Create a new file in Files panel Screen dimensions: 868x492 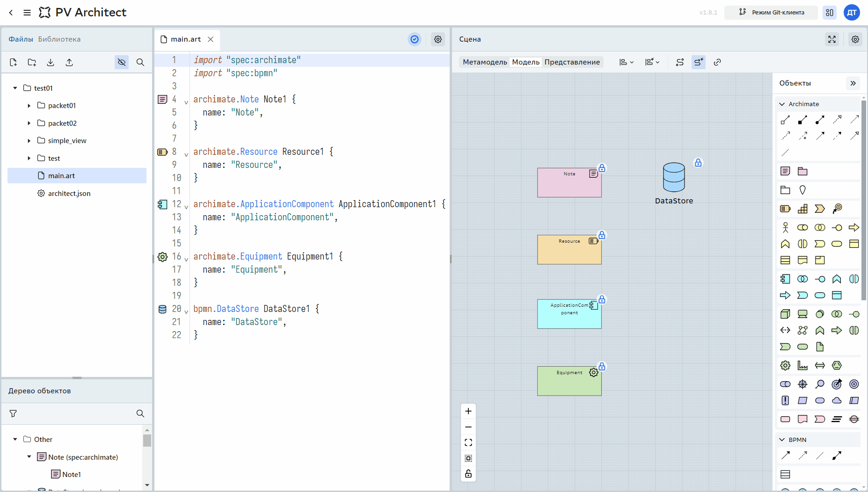tap(13, 62)
